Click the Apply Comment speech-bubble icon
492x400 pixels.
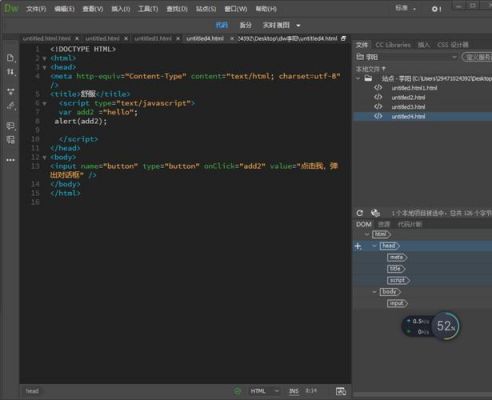pos(10,126)
